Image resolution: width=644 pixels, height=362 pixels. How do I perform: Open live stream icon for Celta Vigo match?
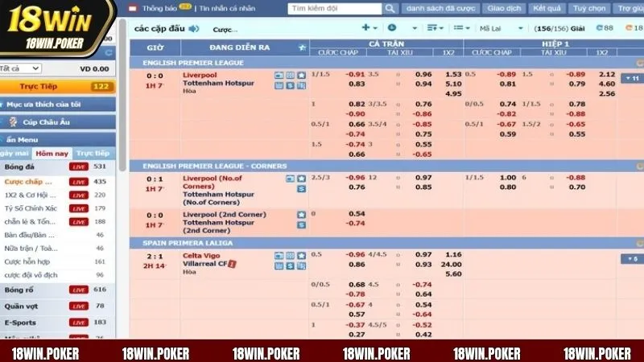point(279,256)
